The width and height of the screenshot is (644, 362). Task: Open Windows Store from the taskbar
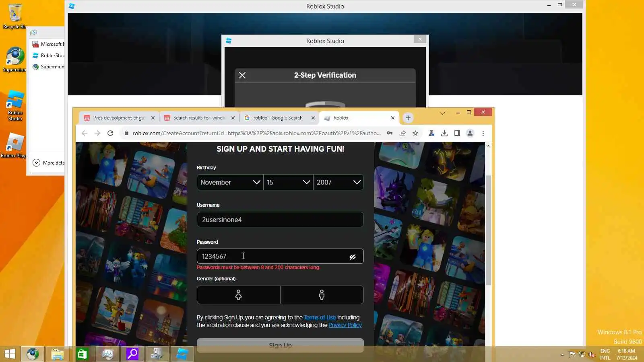[83, 354]
